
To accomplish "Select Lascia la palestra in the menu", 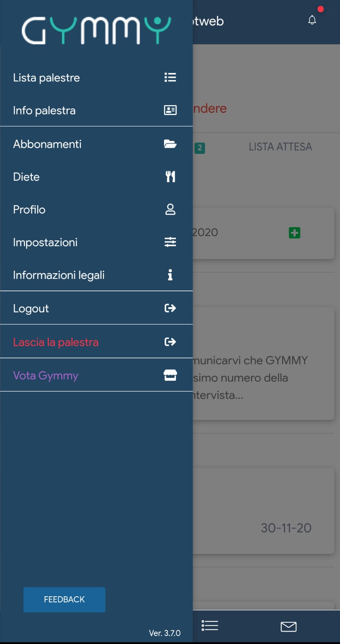I will click(56, 342).
